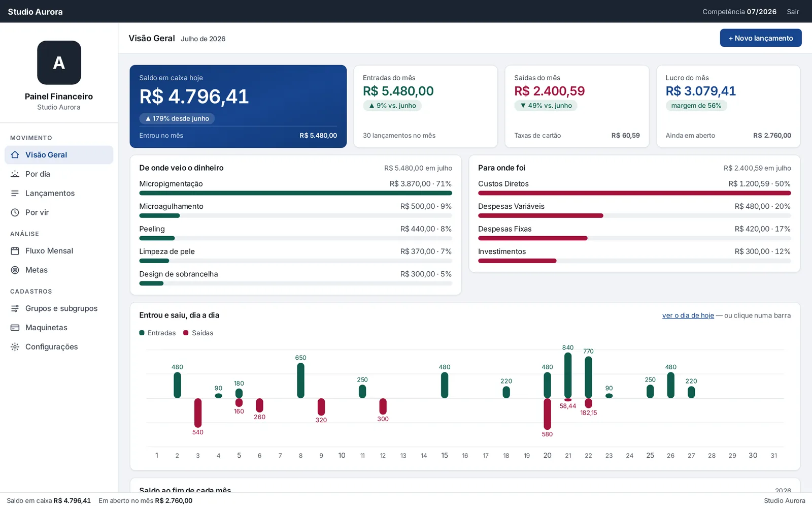Open Fluxo Mensal analysis

[59, 251]
